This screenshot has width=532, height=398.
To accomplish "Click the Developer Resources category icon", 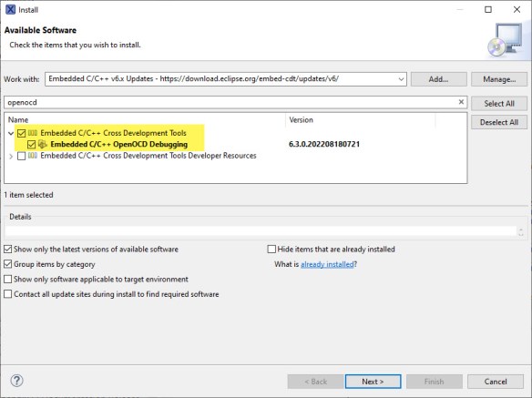I will [x=33, y=156].
